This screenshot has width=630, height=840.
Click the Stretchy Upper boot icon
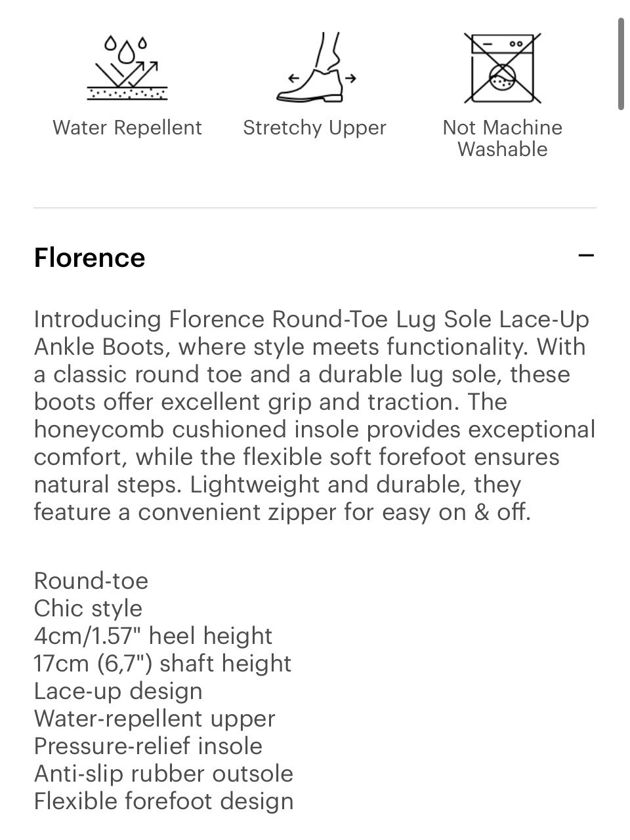(316, 68)
